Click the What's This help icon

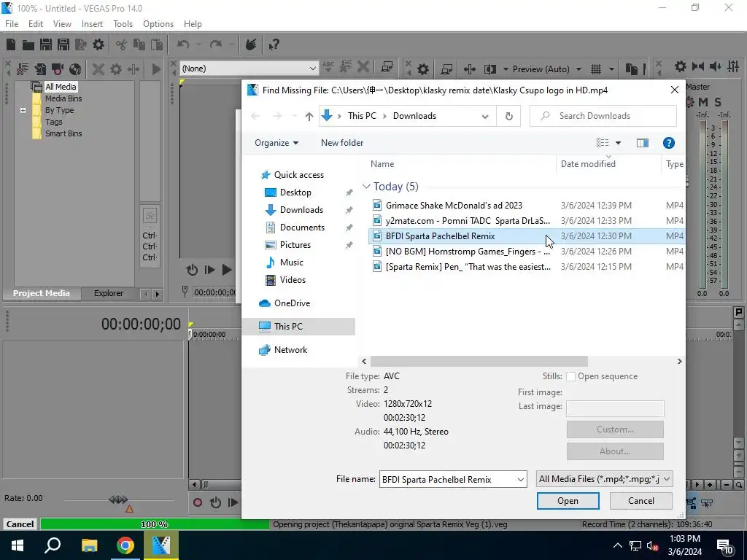coord(274,44)
